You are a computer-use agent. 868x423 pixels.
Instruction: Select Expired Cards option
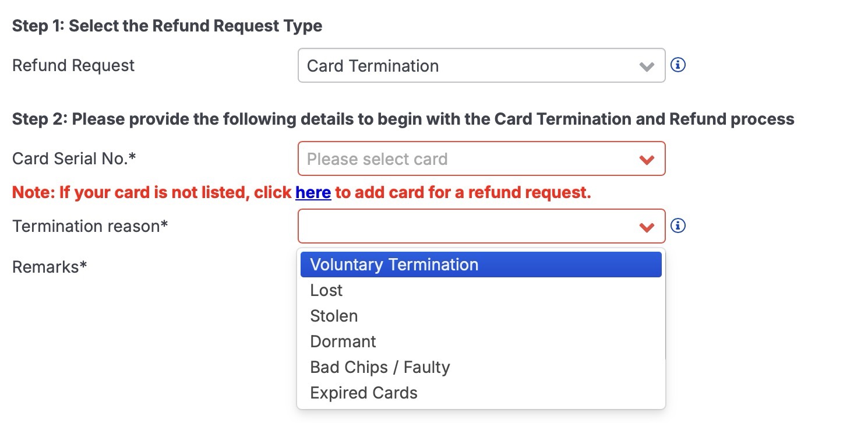[481, 393]
